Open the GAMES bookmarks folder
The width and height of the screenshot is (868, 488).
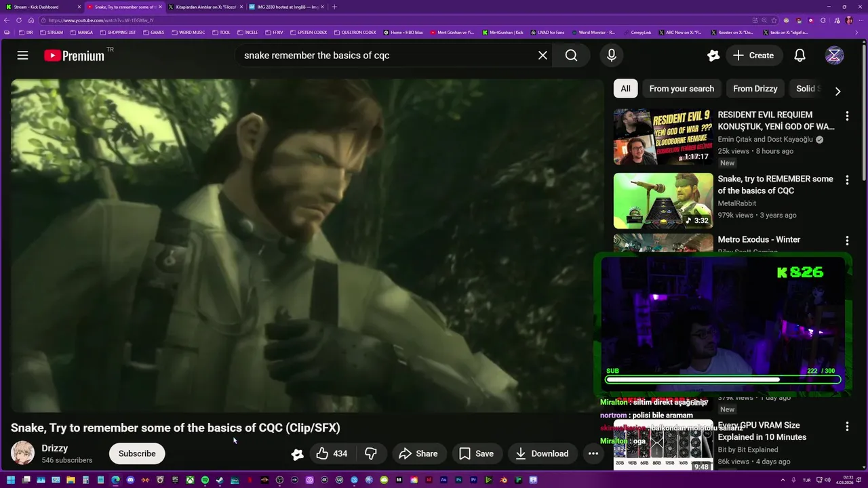click(x=153, y=32)
